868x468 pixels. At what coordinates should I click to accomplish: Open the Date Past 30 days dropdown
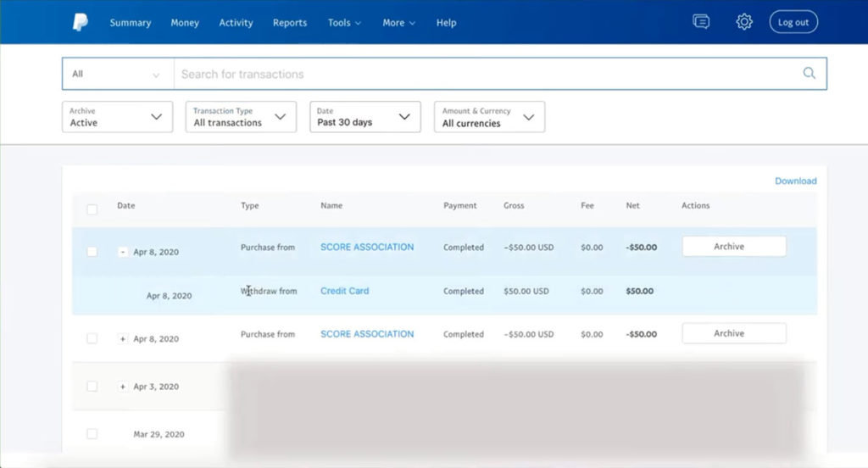pyautogui.click(x=364, y=117)
